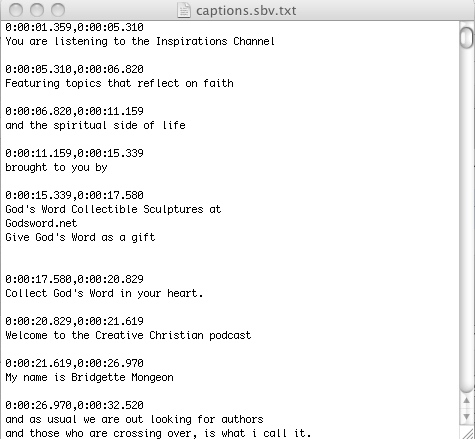Image resolution: width=475 pixels, height=439 pixels.
Task: Click the timestamp 0:00:05.310,0:00:06.820 line
Action: click(74, 69)
